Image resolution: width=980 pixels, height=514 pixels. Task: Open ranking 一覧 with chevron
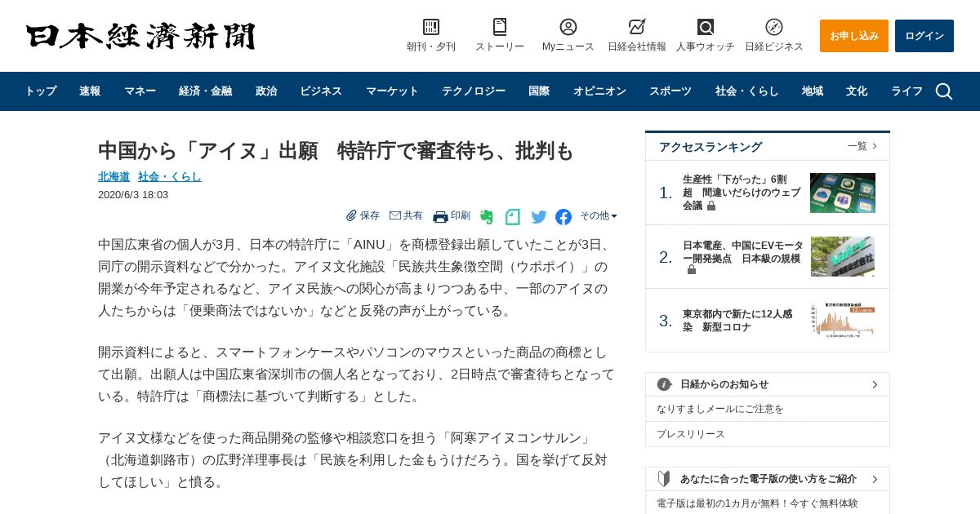(x=862, y=146)
